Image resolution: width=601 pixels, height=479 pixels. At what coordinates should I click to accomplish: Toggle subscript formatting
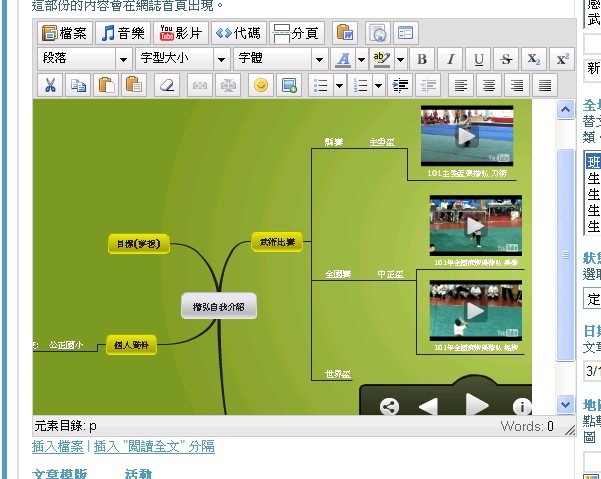click(x=534, y=59)
